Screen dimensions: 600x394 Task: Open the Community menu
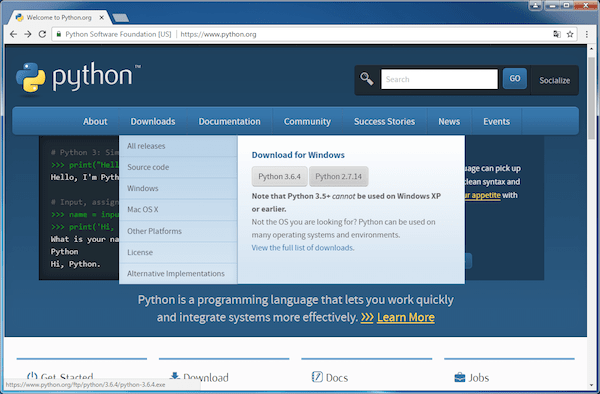click(x=307, y=122)
